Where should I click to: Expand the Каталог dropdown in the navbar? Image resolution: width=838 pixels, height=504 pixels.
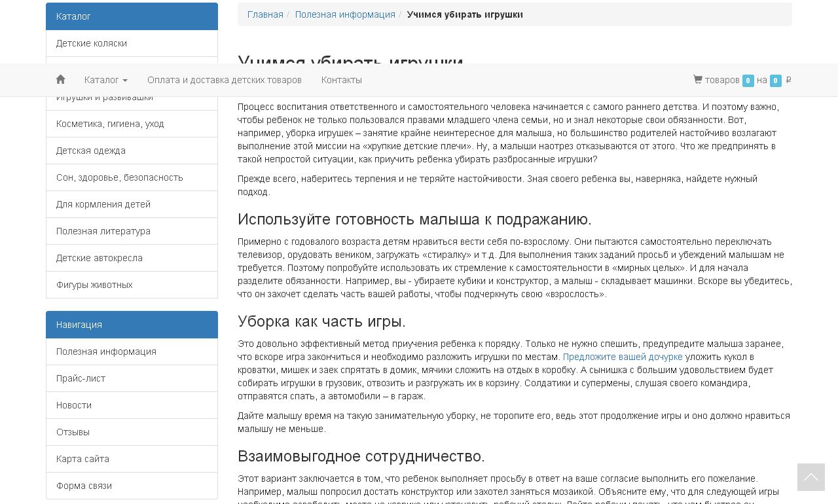point(106,80)
